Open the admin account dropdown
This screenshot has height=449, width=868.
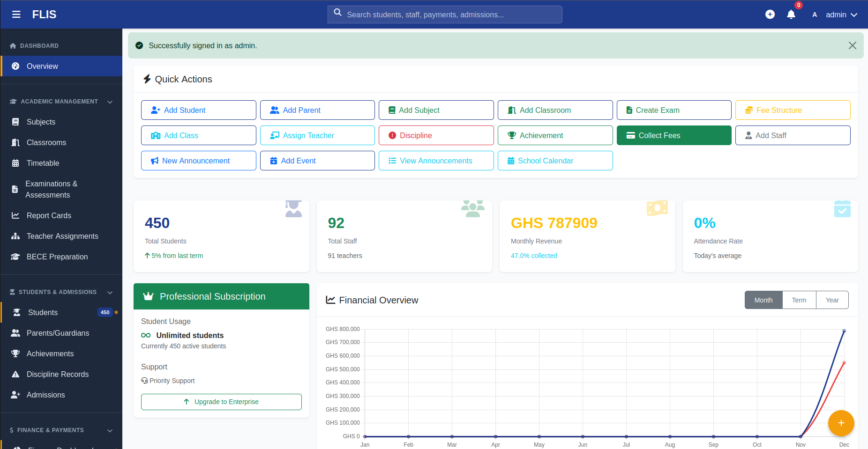click(841, 15)
